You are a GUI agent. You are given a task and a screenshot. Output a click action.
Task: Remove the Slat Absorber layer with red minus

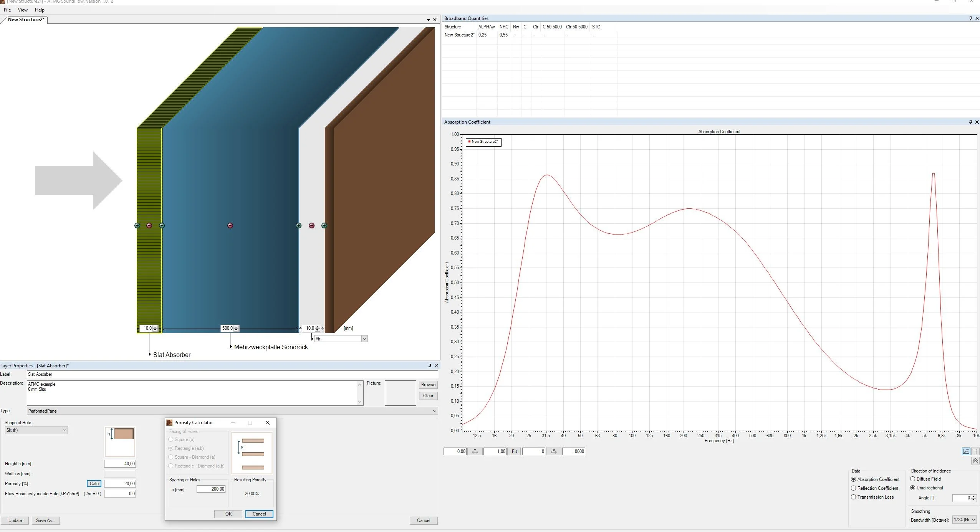tap(149, 225)
